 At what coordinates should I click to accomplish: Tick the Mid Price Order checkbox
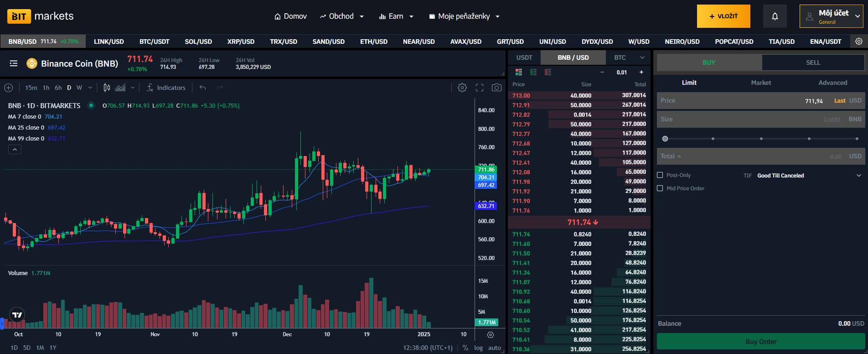click(660, 188)
